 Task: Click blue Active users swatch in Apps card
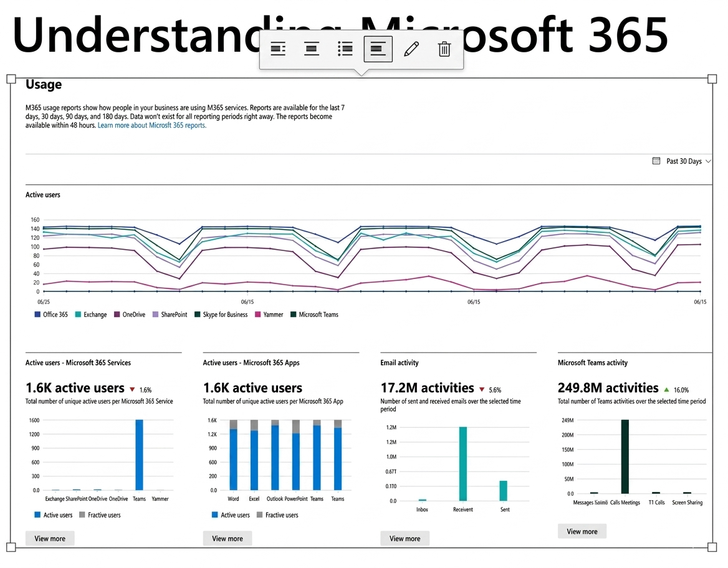[215, 514]
